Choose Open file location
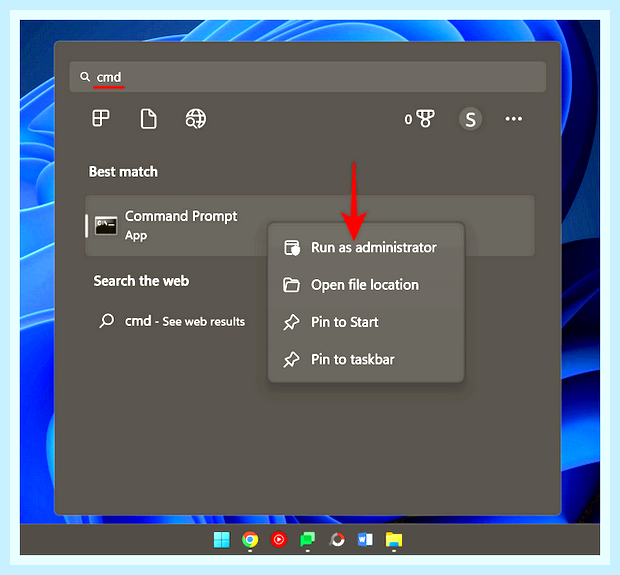The height and width of the screenshot is (575, 620). (366, 285)
